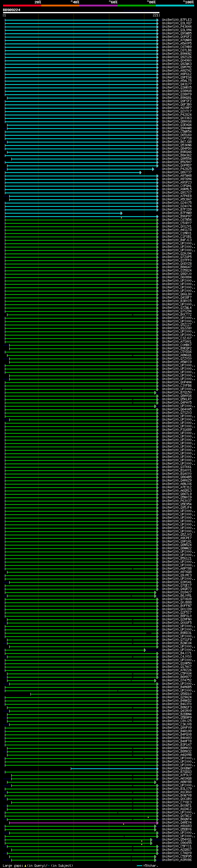
Task: Select the UniRef100_B7FID9 label
Action: tap(177, 210)
